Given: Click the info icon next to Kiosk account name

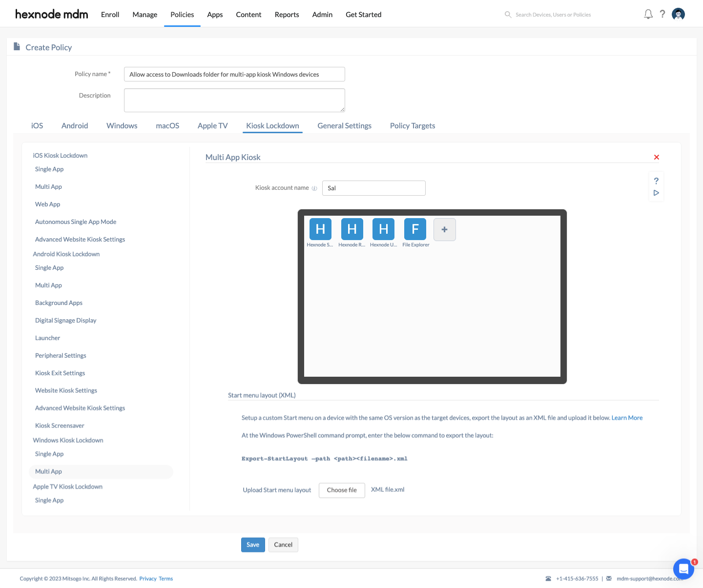Looking at the screenshot, I should pyautogui.click(x=314, y=188).
